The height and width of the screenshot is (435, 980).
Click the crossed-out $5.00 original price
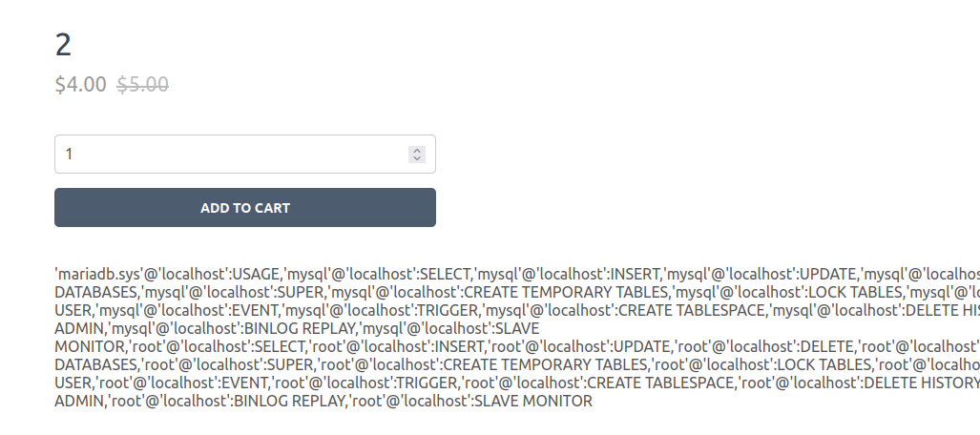point(143,84)
